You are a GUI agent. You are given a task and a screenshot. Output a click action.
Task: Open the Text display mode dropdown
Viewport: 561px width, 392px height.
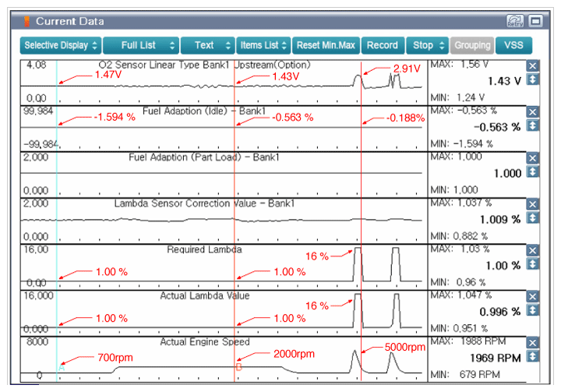coord(208,45)
